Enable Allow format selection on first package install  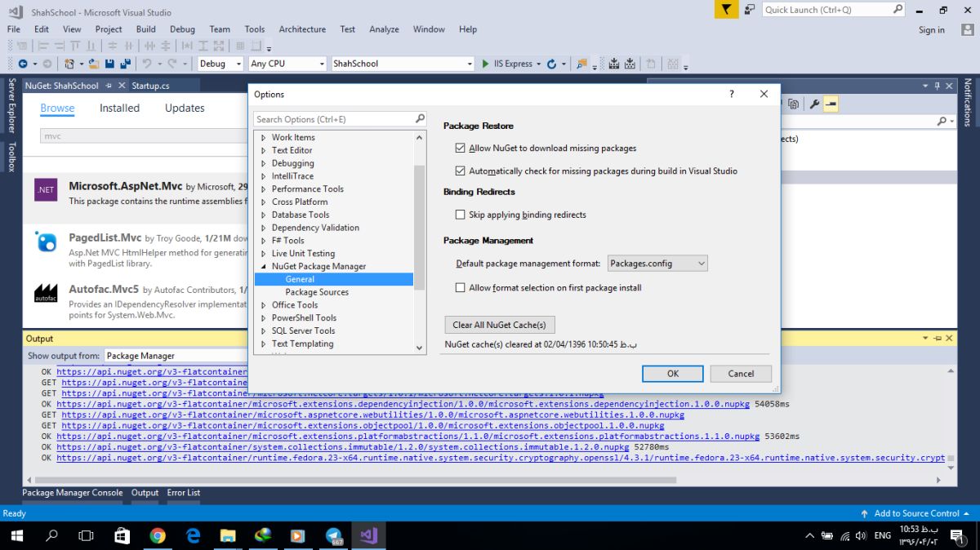pyautogui.click(x=461, y=288)
